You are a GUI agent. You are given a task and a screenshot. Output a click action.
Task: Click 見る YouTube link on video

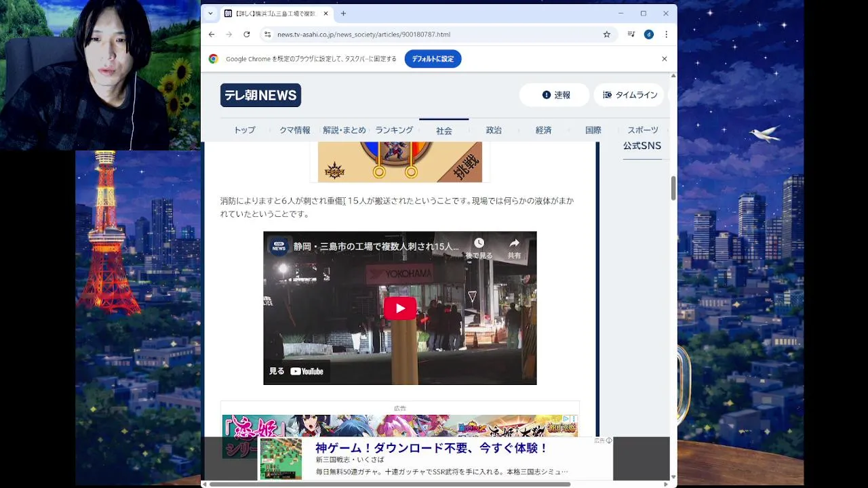click(x=296, y=371)
